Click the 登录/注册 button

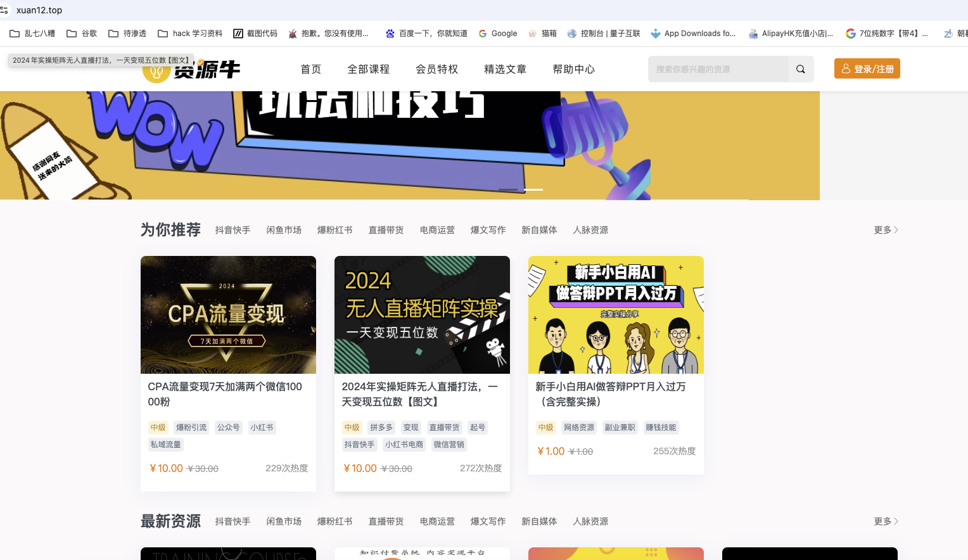coord(867,68)
